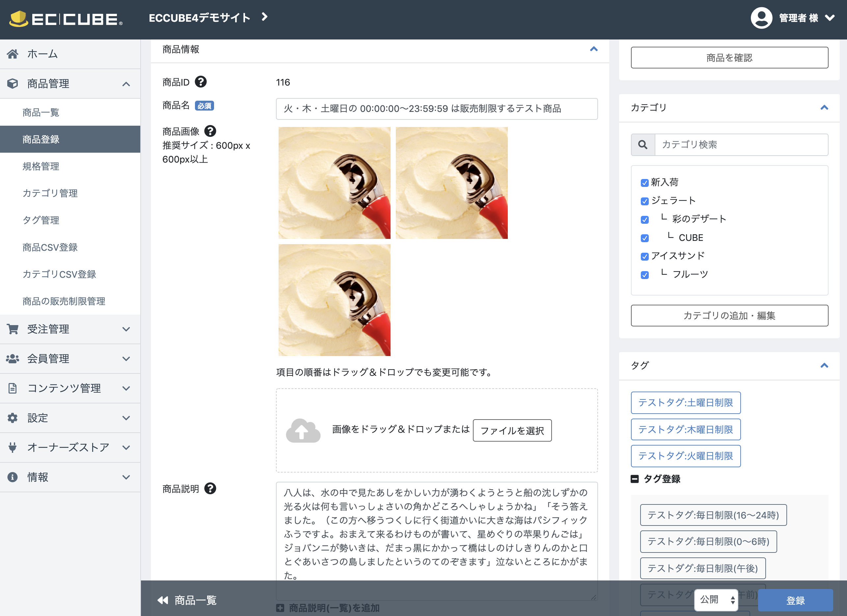The image size is (847, 616).
Task: Remove the テストタグ:木曜日制限 tag
Action: click(686, 429)
